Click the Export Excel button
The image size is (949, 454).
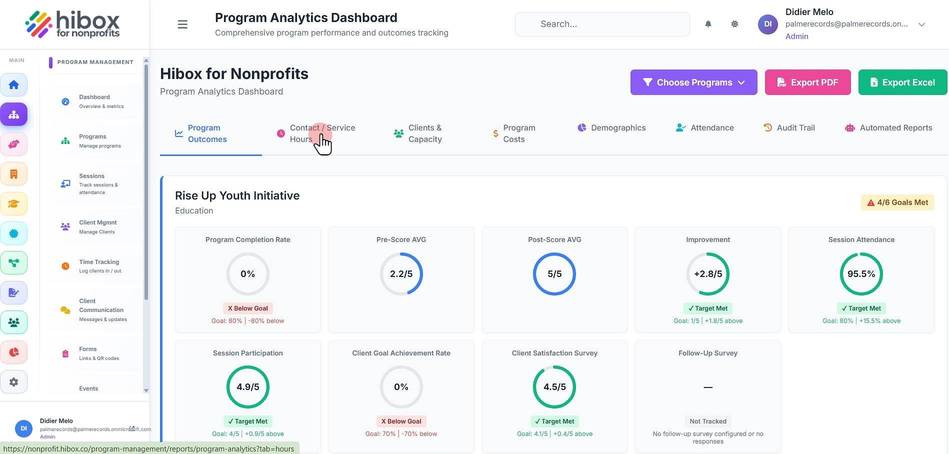point(902,82)
